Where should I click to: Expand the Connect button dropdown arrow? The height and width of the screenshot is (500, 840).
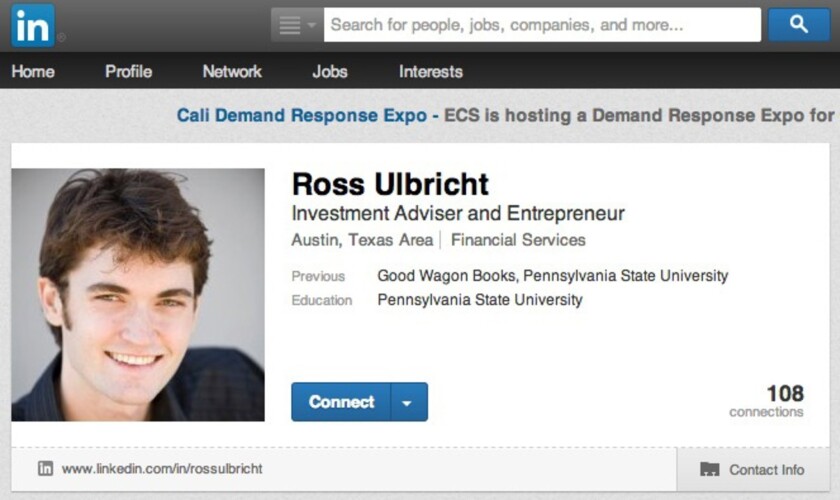point(409,402)
